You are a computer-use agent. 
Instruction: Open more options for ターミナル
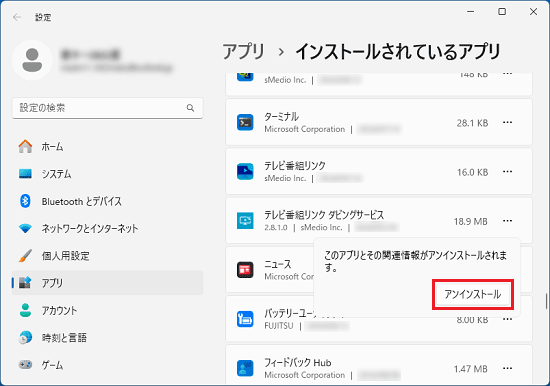[x=508, y=122]
